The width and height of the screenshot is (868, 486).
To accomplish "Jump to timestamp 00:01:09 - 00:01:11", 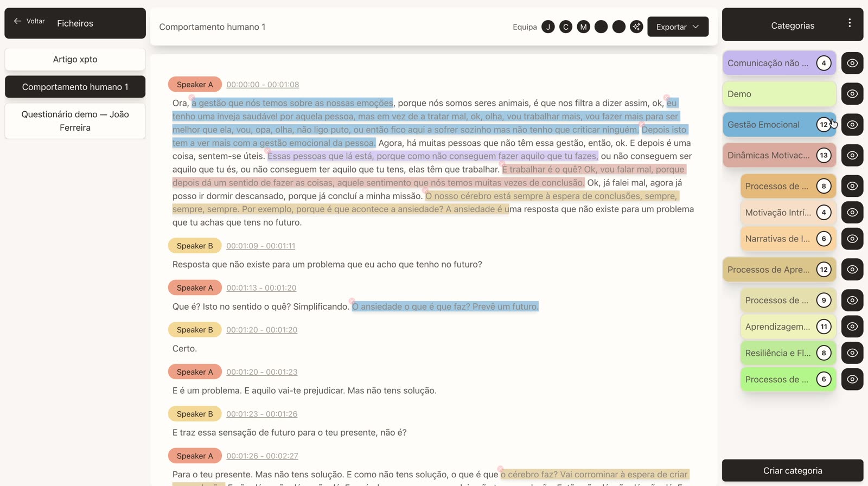I will [260, 246].
